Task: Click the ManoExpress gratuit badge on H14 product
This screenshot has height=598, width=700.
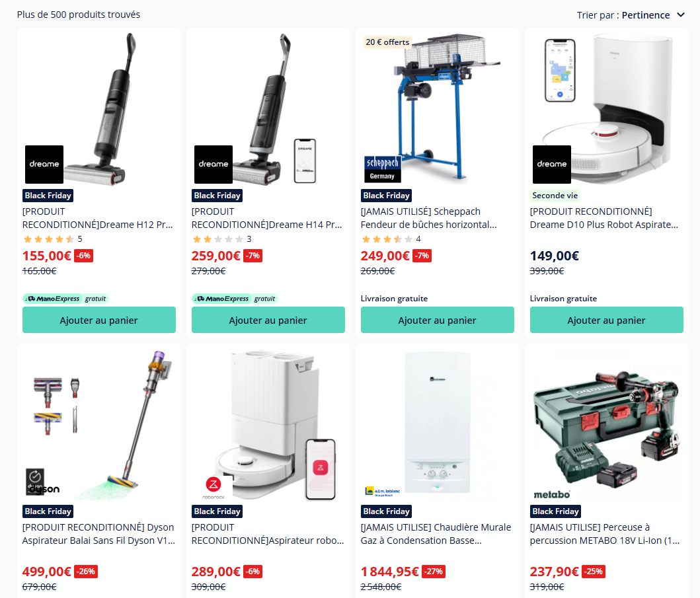Action: 235,299
